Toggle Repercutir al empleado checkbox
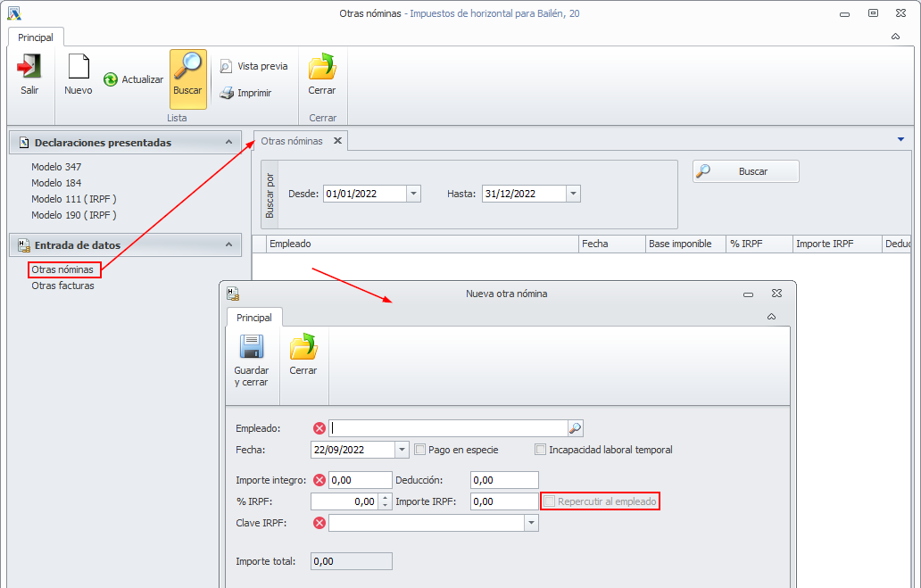This screenshot has height=588, width=921. point(550,501)
